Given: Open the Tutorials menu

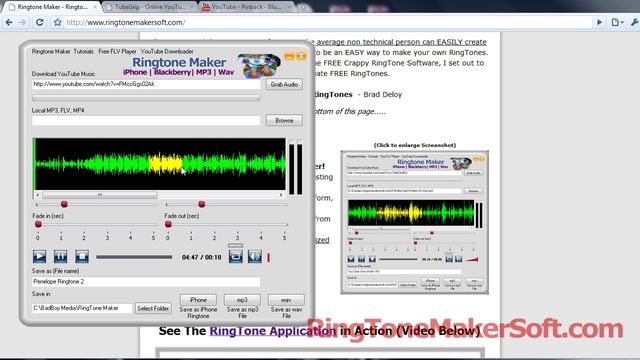Looking at the screenshot, I should pos(84,51).
